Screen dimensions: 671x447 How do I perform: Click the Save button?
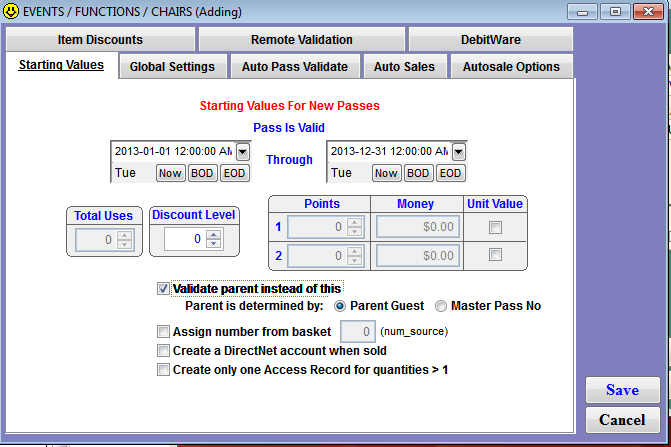point(623,390)
